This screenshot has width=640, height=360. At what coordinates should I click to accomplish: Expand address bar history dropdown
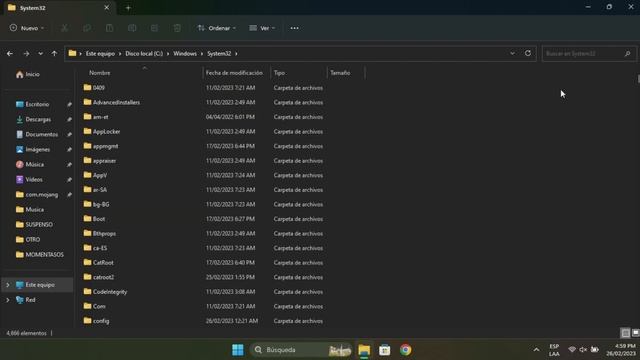[x=512, y=53]
